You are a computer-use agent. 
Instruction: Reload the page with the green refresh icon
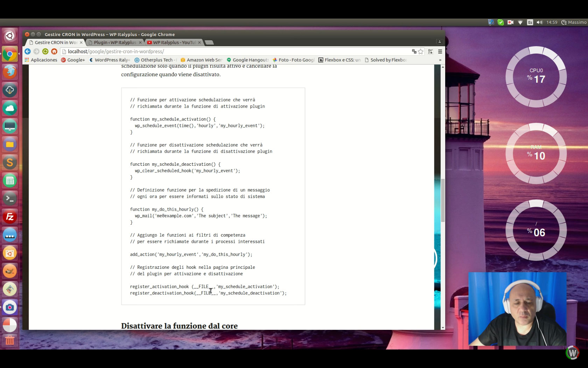[45, 51]
